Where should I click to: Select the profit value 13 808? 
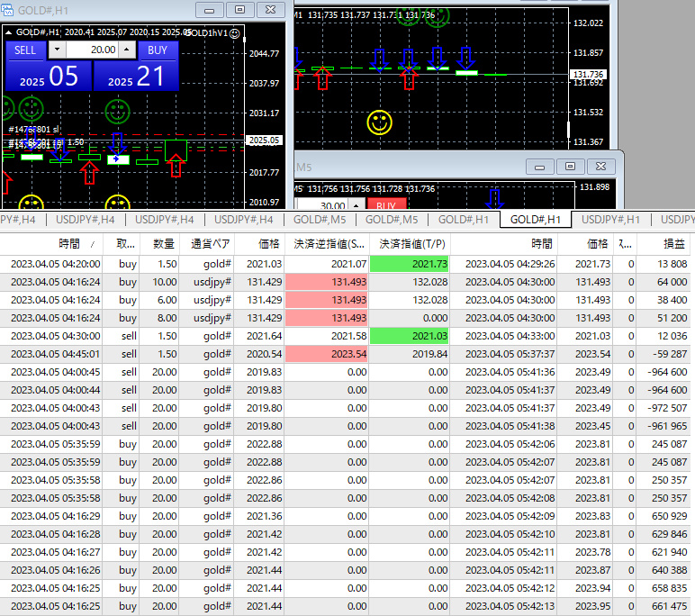pos(672,264)
